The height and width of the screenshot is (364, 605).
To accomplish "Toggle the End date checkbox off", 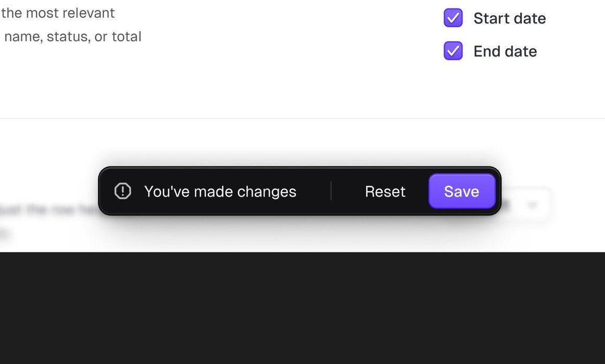I will point(453,51).
